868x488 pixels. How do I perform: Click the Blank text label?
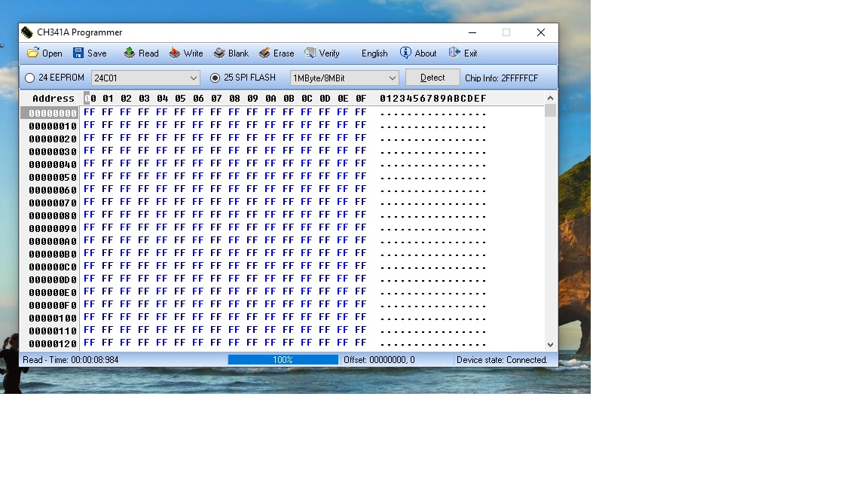point(238,53)
